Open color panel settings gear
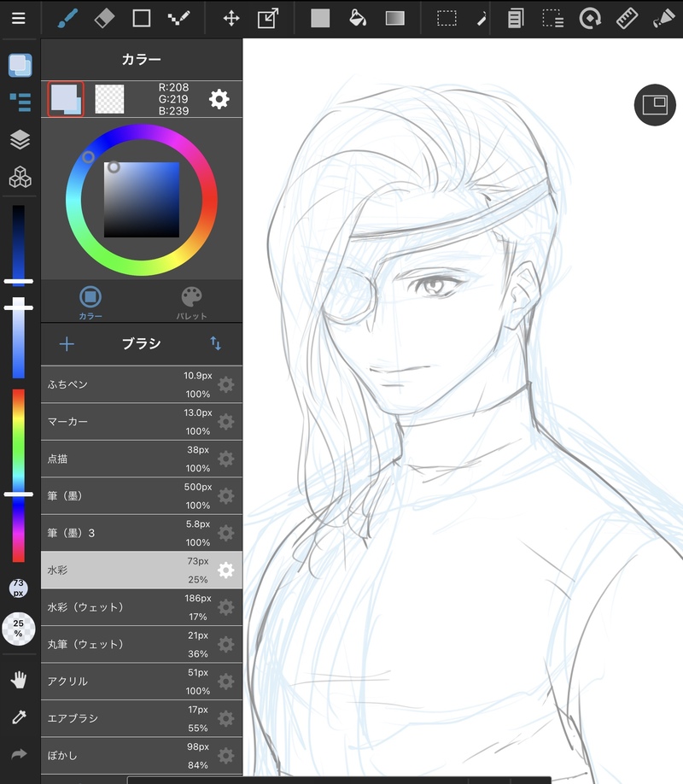 tap(219, 99)
